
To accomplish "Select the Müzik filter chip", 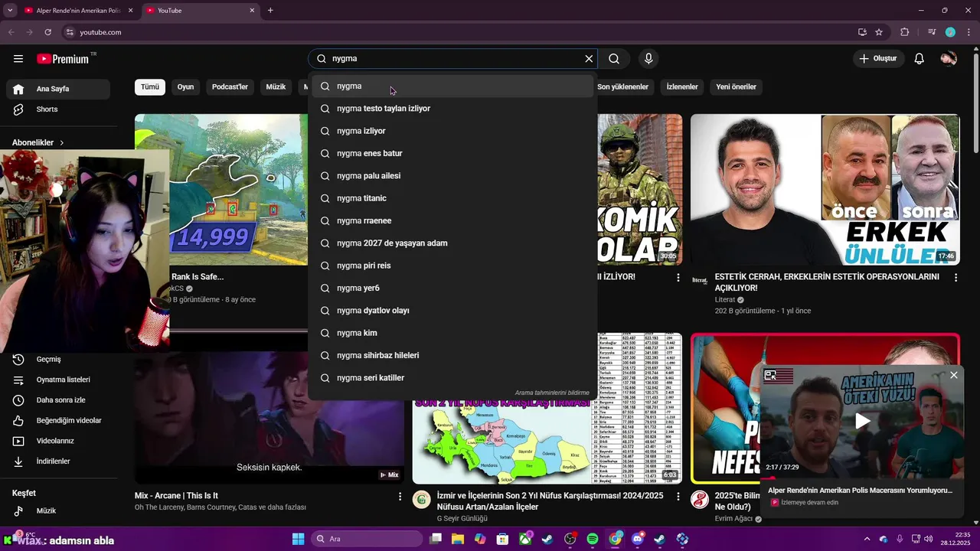I will [276, 86].
